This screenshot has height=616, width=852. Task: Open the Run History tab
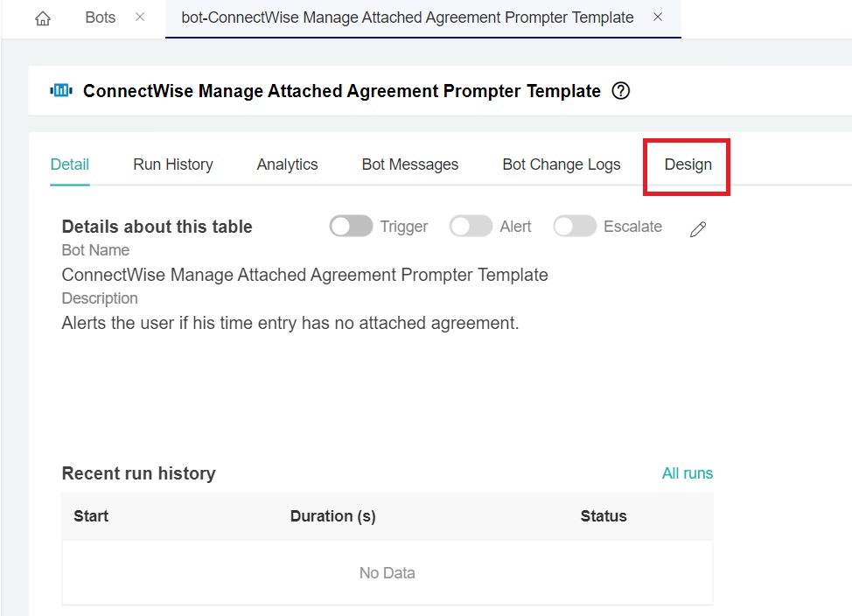[173, 164]
